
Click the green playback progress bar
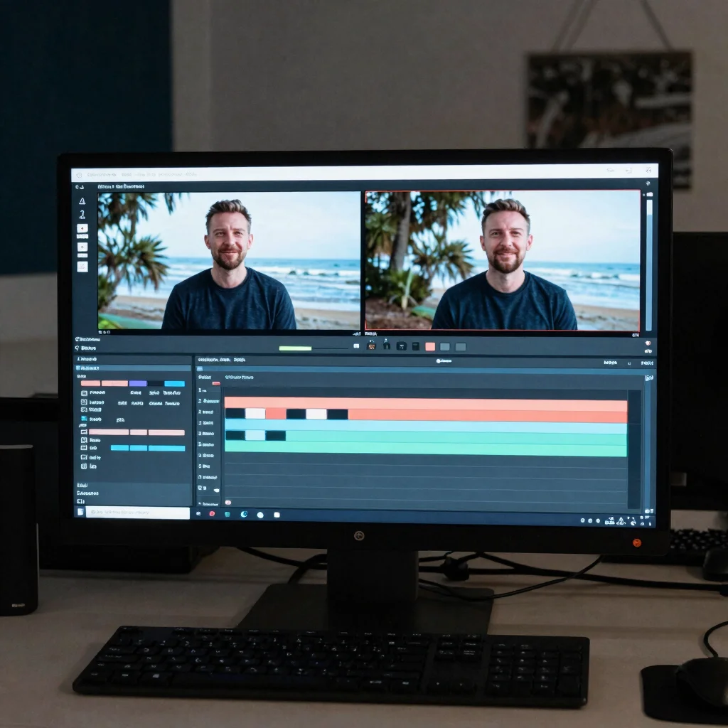[295, 348]
